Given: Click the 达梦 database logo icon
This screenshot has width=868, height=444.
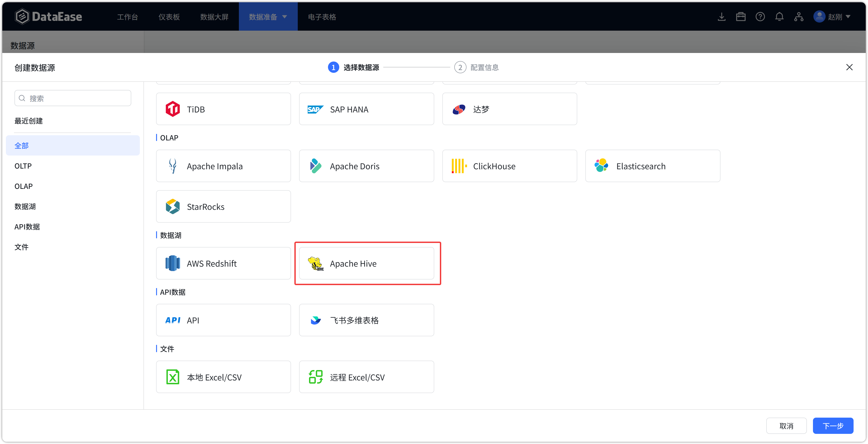Looking at the screenshot, I should [459, 109].
